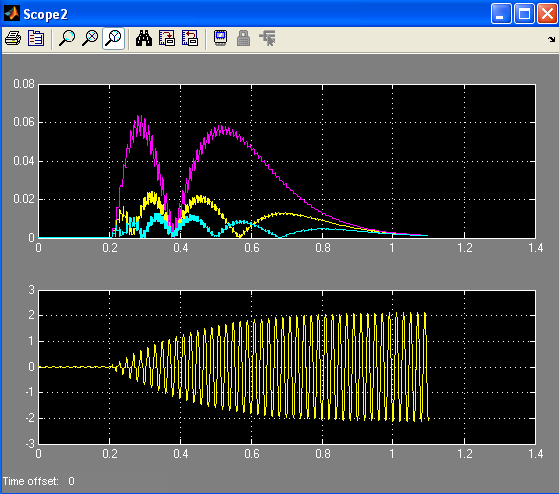Viewport: 559px width, 494px height.
Task: Click the -3 label on lower plot
Action: pyautogui.click(x=30, y=444)
